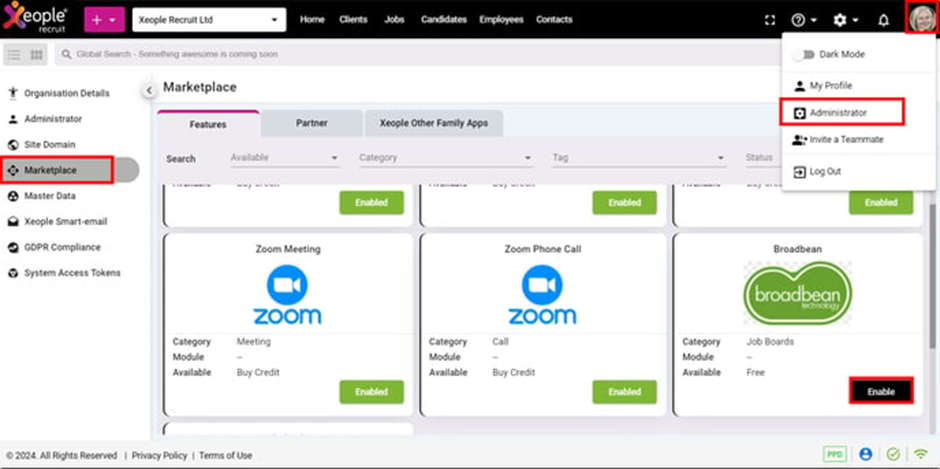
Task: Click the Smart-email envelope icon
Action: point(13,222)
